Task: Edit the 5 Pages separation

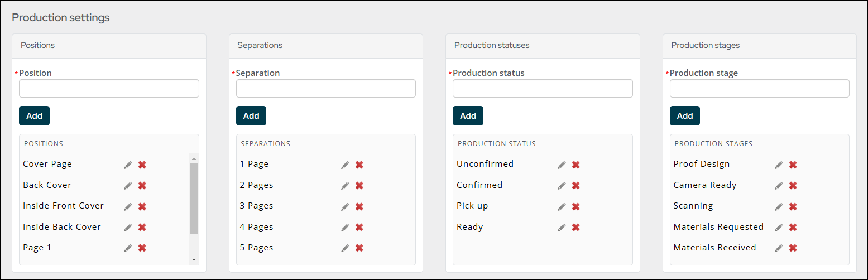Action: click(x=346, y=248)
